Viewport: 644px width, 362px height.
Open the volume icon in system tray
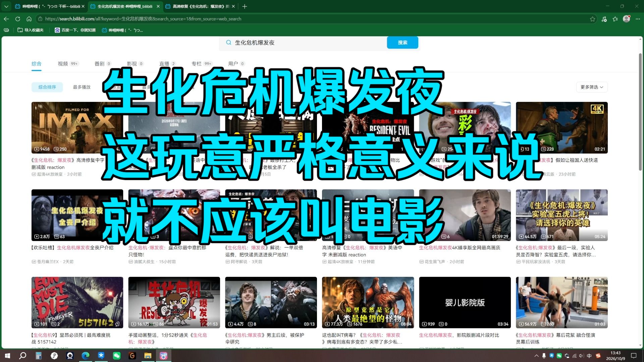tap(581, 356)
